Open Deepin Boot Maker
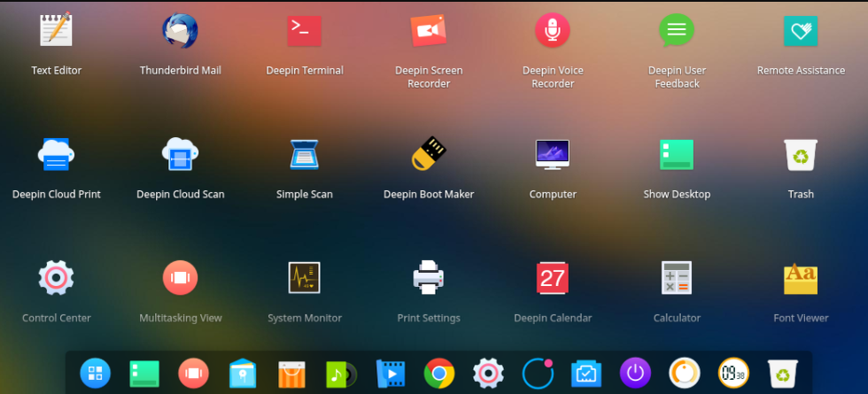Screen dimensions: 868x394 click(429, 154)
